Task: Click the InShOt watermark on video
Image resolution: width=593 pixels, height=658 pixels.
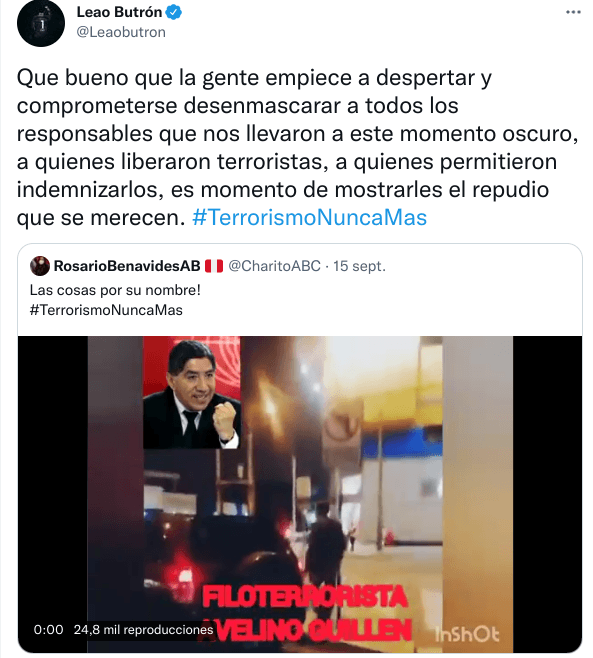Action: tap(467, 634)
